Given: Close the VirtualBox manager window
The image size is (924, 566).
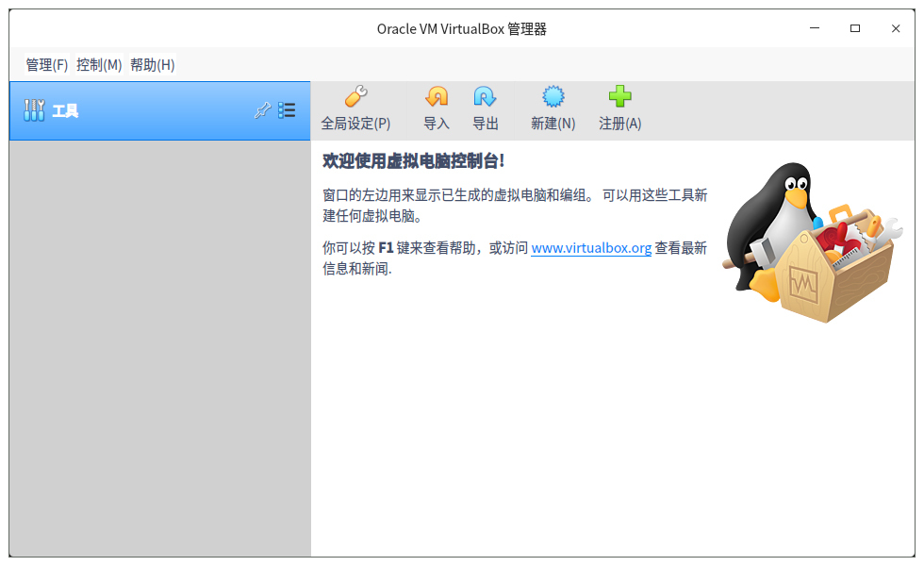Looking at the screenshot, I should point(896,28).
